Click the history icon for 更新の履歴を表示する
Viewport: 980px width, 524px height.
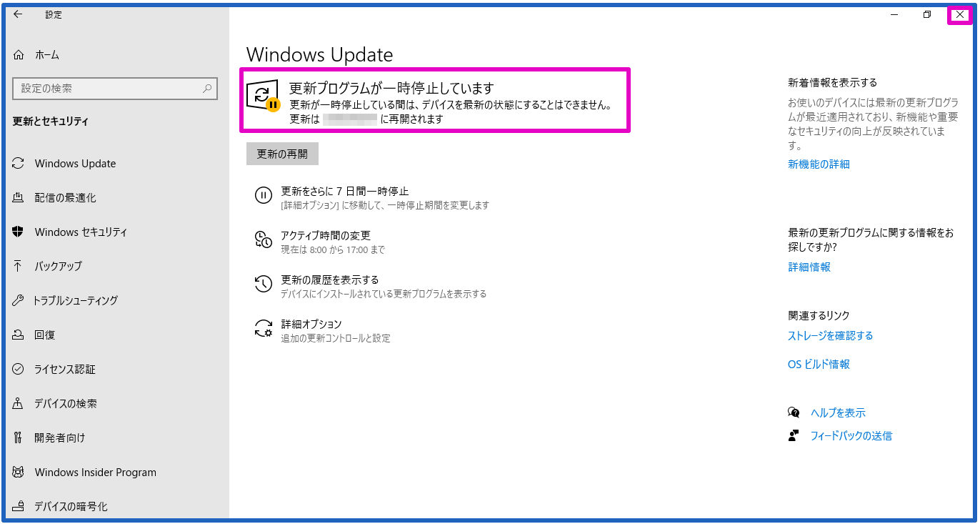[x=264, y=284]
